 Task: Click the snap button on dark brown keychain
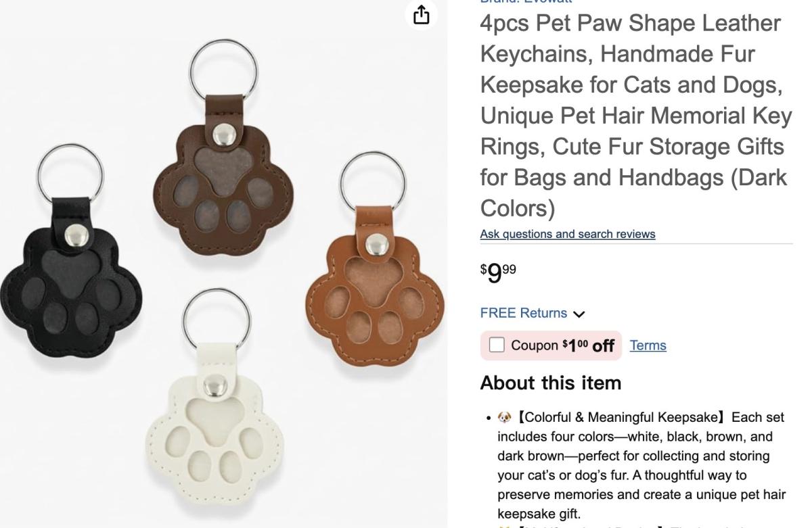point(221,135)
